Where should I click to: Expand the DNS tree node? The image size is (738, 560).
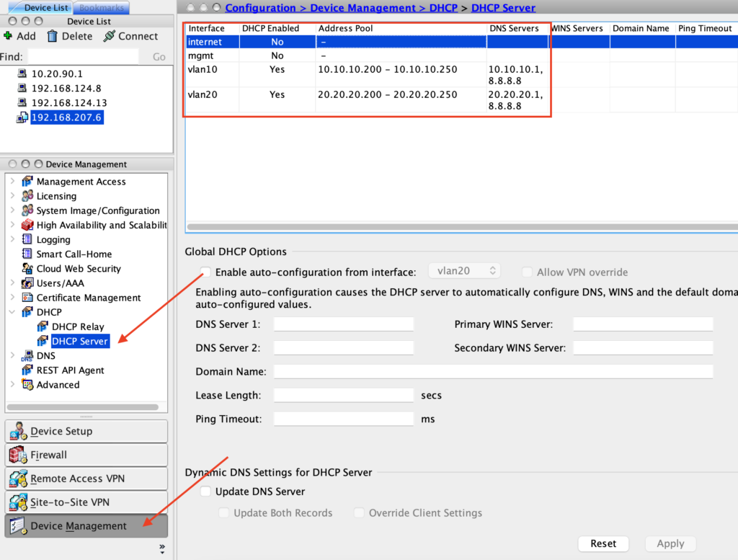coord(13,356)
